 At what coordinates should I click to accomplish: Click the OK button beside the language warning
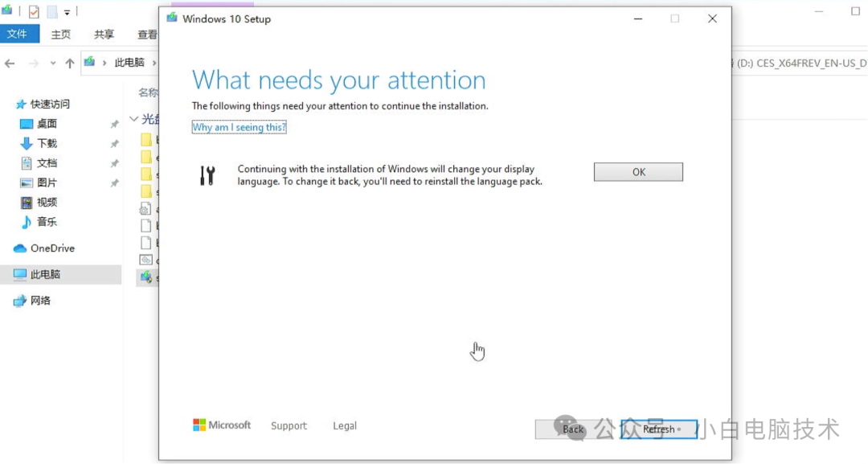coord(638,172)
